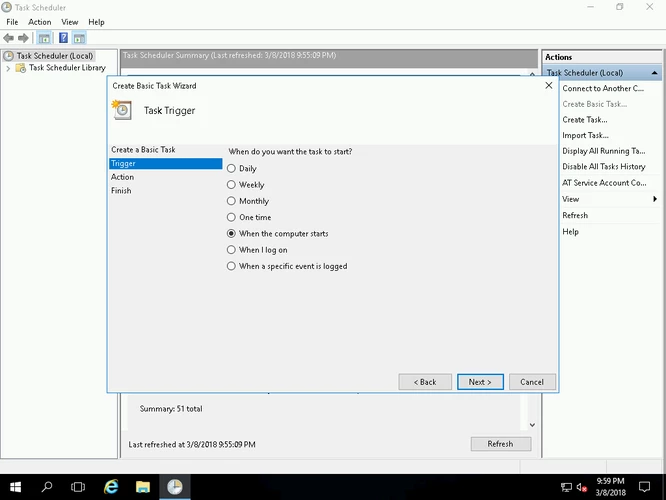Image resolution: width=666 pixels, height=500 pixels.
Task: Click the network tray icon
Action: coord(566,487)
